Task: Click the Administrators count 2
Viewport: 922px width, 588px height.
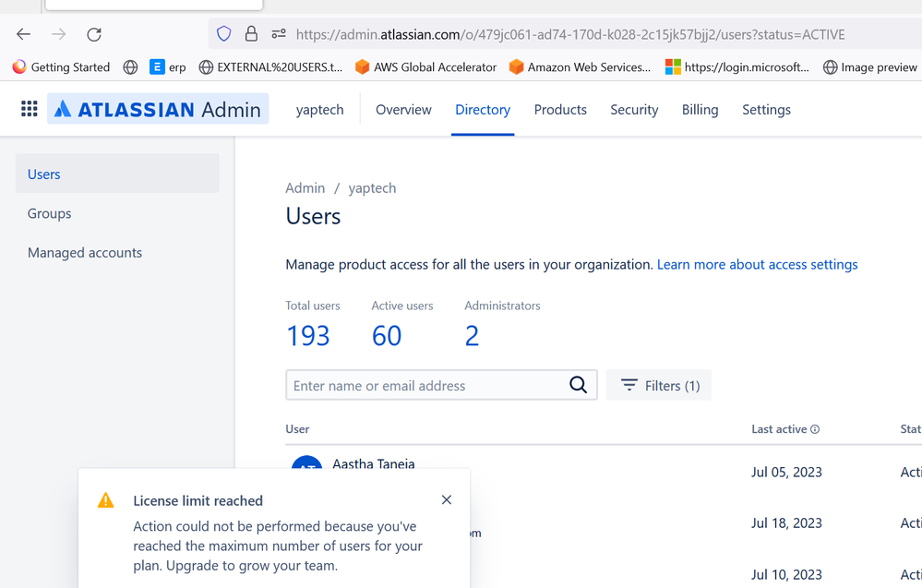Action: point(473,336)
